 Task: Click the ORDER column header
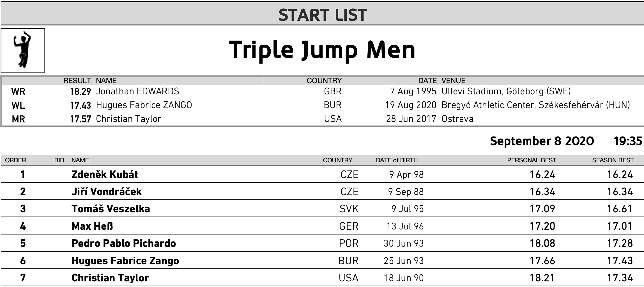tap(16, 160)
